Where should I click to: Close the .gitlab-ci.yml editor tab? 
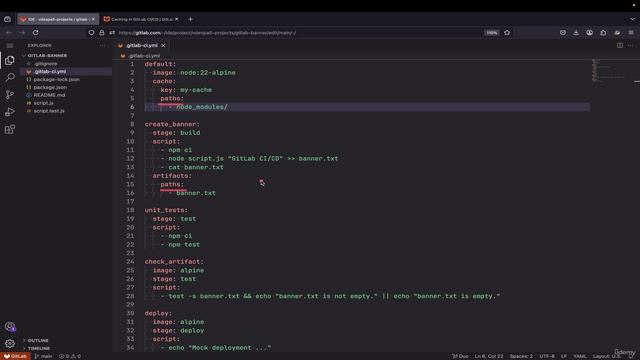click(163, 46)
